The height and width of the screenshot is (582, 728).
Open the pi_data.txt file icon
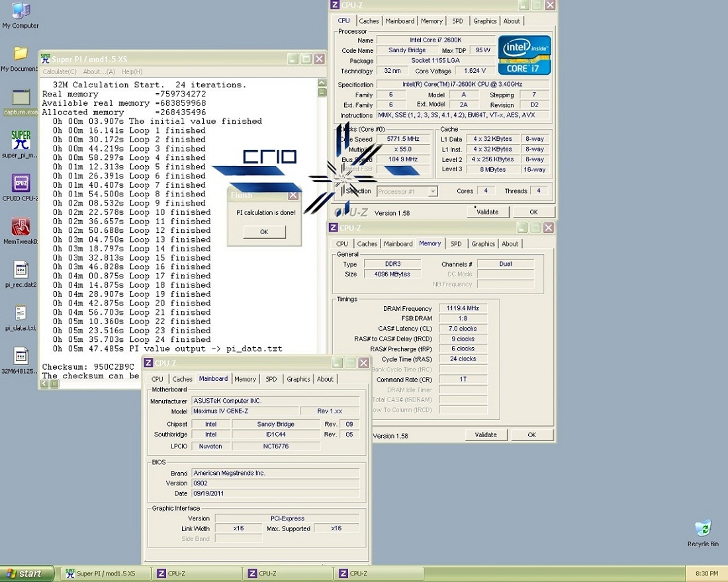21,313
